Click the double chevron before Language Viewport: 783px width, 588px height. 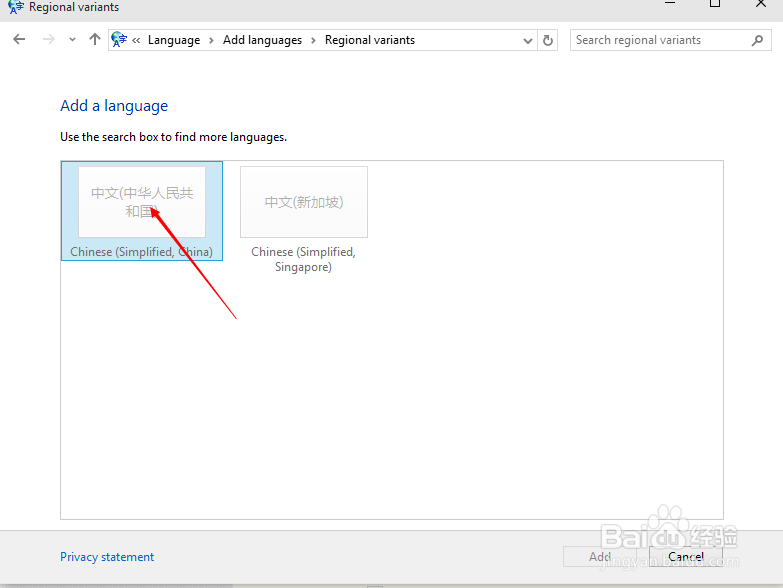pyautogui.click(x=136, y=40)
